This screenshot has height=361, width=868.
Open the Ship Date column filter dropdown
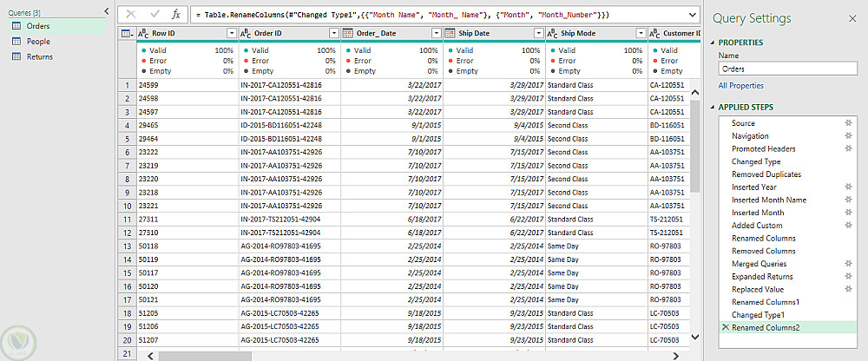[539, 33]
